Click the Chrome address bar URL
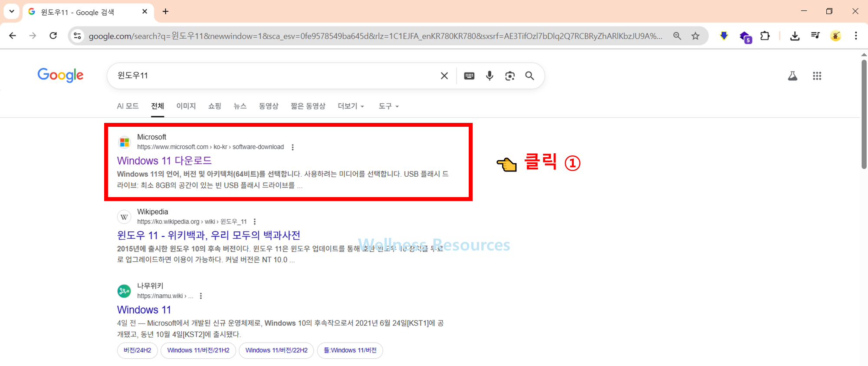This screenshot has width=868, height=366. tap(375, 36)
